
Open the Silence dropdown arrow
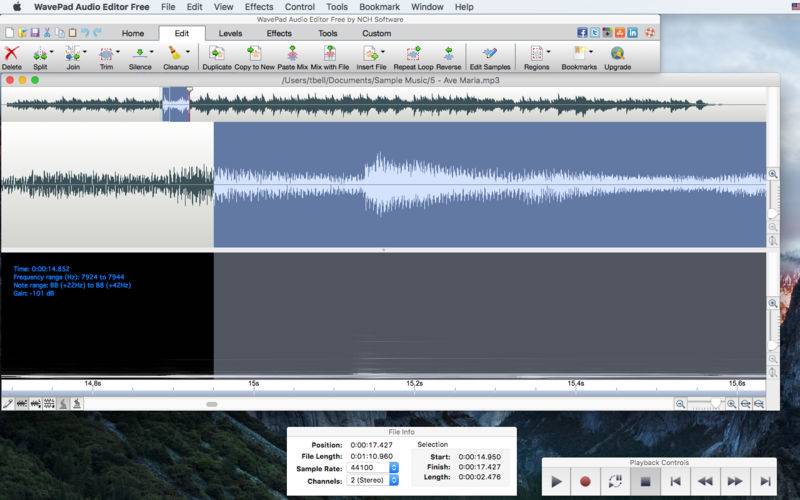[152, 52]
